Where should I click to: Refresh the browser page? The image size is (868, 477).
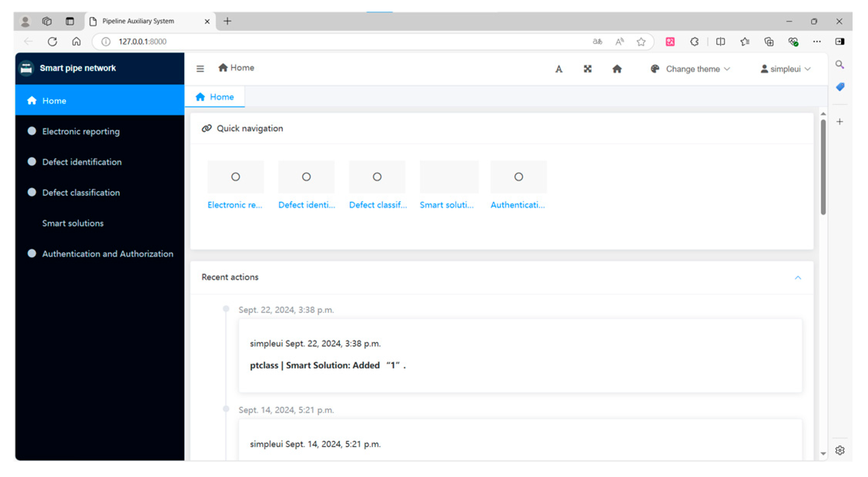(x=52, y=42)
